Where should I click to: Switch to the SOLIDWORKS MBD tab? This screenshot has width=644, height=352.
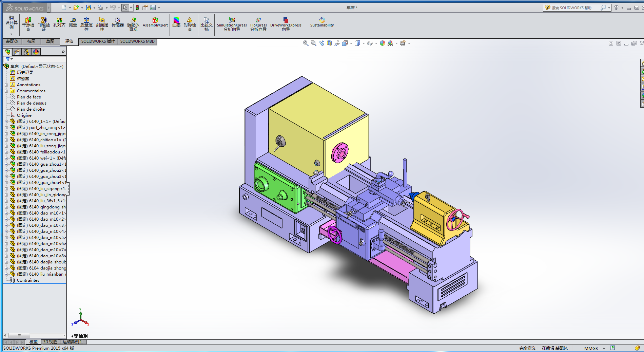click(x=137, y=41)
